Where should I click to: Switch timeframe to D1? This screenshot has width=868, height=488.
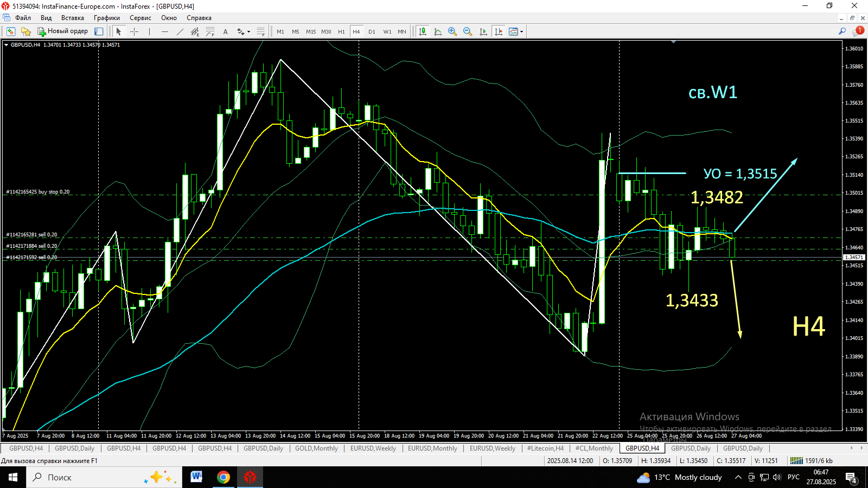[x=372, y=31]
